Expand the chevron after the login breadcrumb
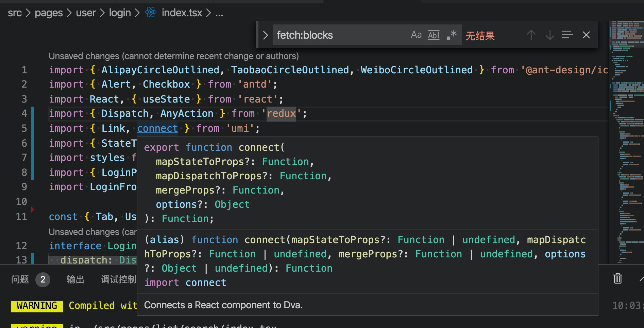Viewport: 644px width, 328px height. (x=138, y=13)
